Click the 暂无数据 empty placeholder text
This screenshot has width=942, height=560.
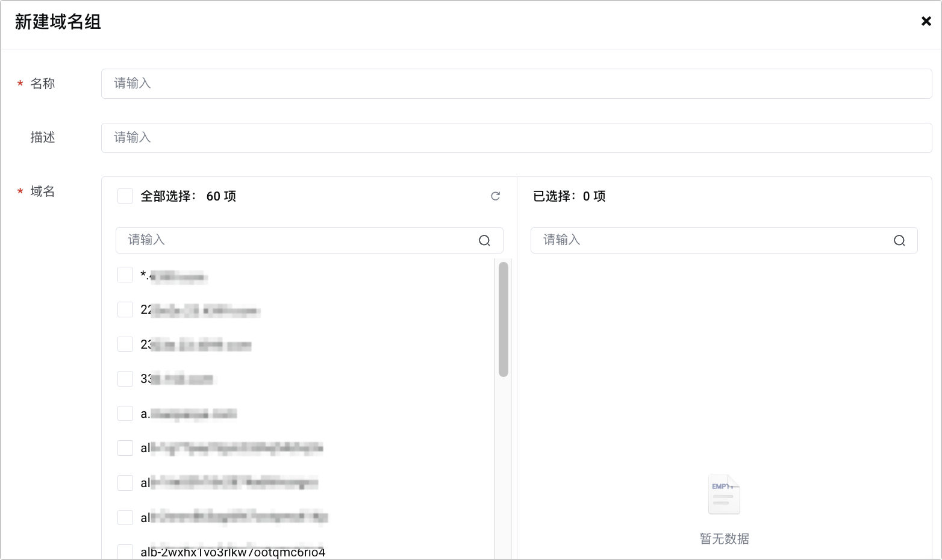pyautogui.click(x=724, y=539)
